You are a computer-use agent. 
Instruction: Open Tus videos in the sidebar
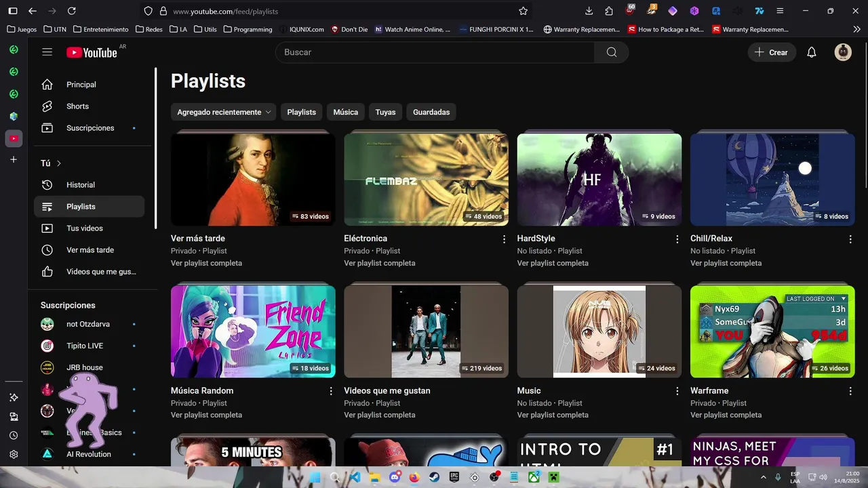point(89,228)
